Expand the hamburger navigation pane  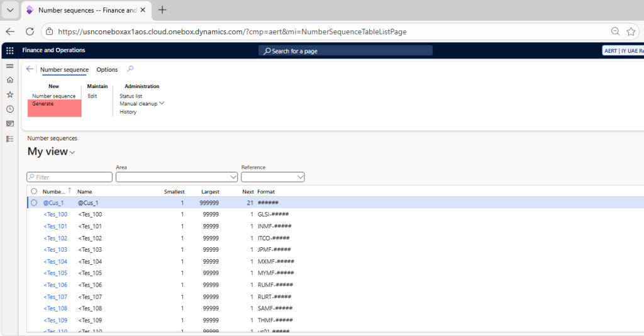[x=9, y=66]
